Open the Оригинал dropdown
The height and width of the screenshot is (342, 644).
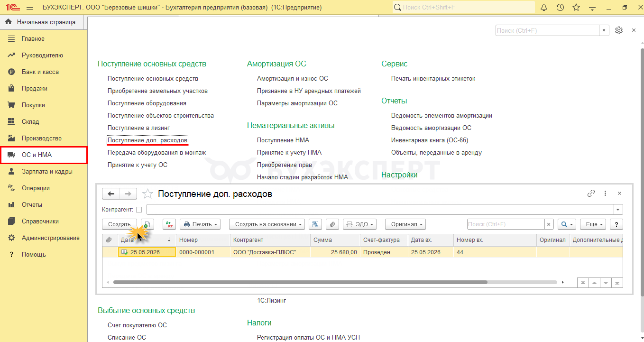click(x=405, y=224)
